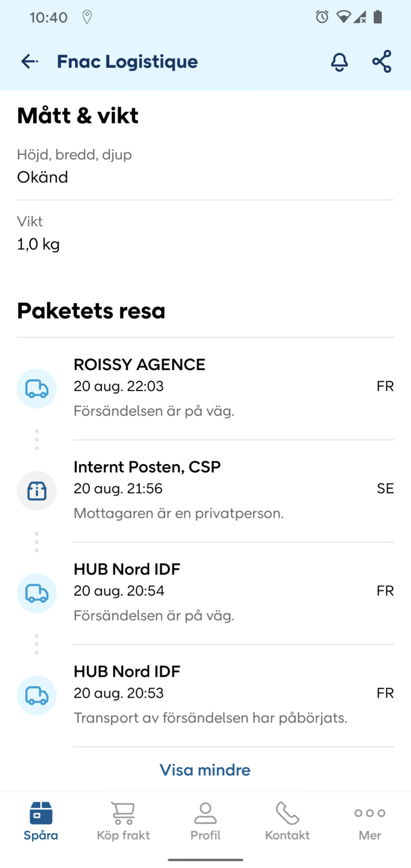Tap the Paketets resa heading

pos(91,311)
